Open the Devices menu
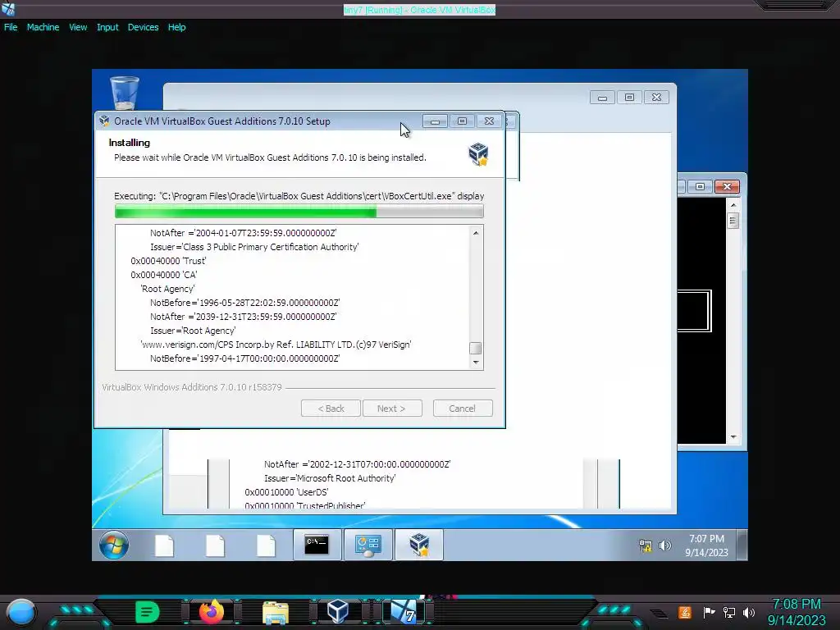Screen dimensions: 840x630 point(143,27)
